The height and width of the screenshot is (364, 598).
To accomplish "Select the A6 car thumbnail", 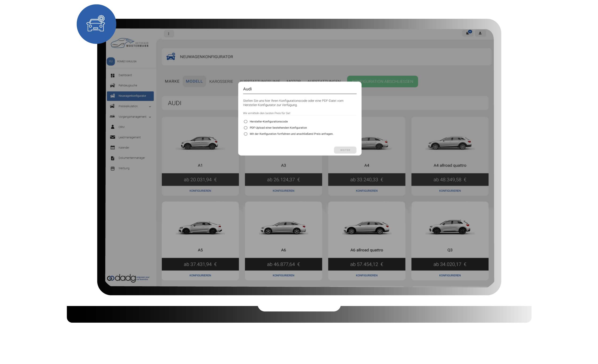I will tap(283, 228).
